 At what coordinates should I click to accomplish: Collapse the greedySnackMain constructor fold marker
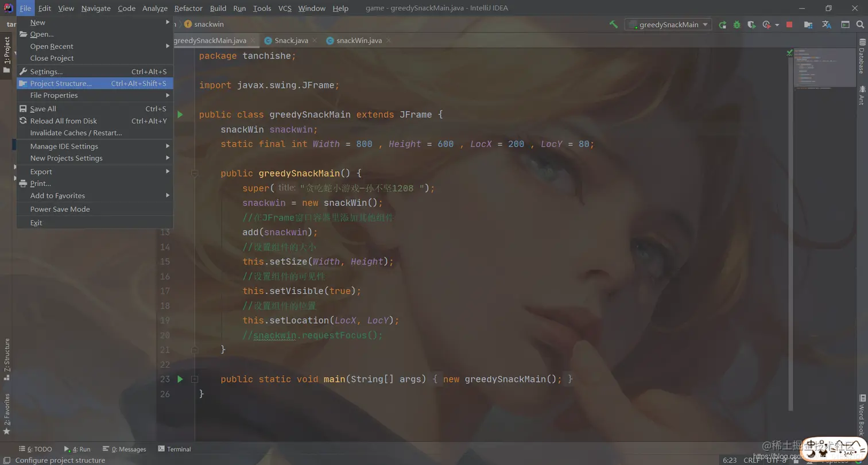click(x=195, y=173)
